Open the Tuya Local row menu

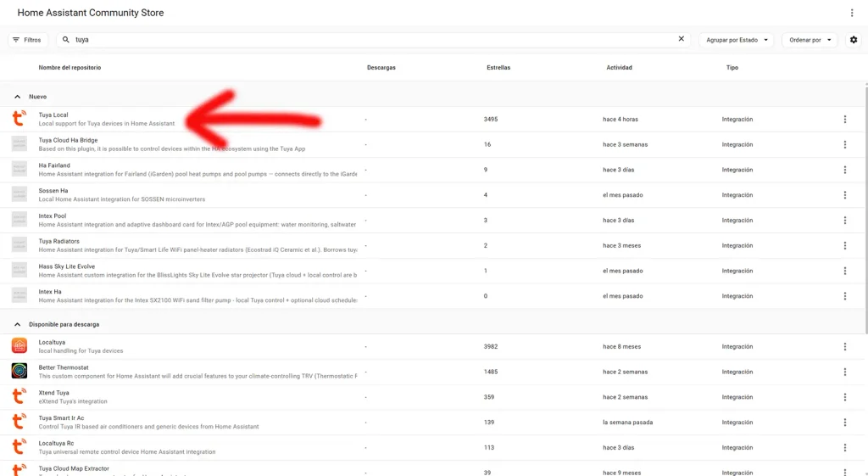[x=845, y=119]
